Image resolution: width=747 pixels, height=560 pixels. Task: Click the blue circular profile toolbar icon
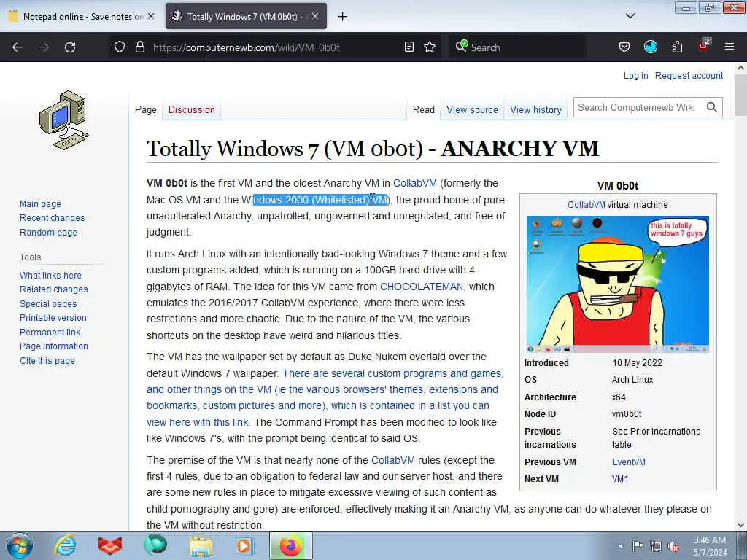(650, 47)
